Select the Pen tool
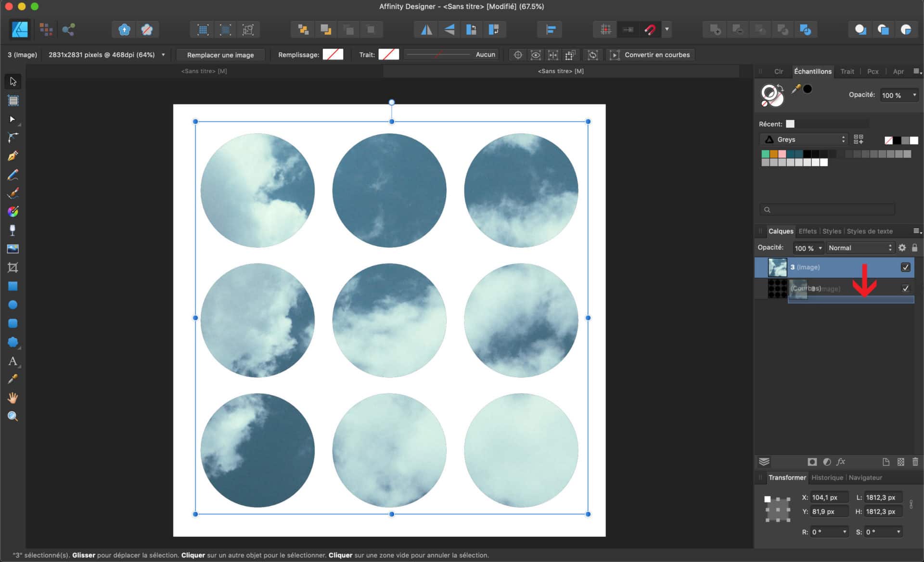Viewport: 924px width, 562px height. 13,156
